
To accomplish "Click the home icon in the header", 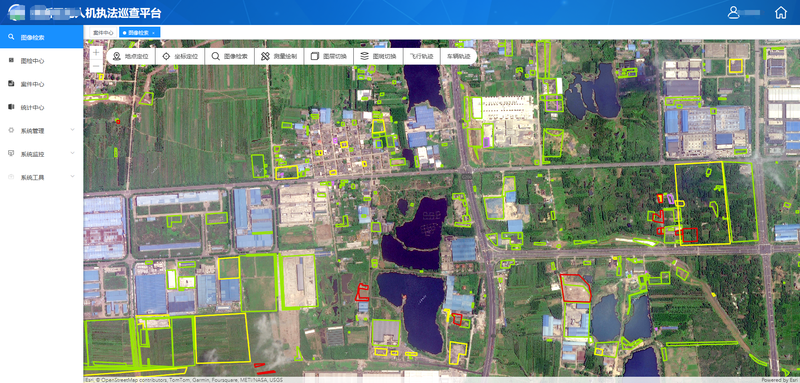I will tap(781, 13).
